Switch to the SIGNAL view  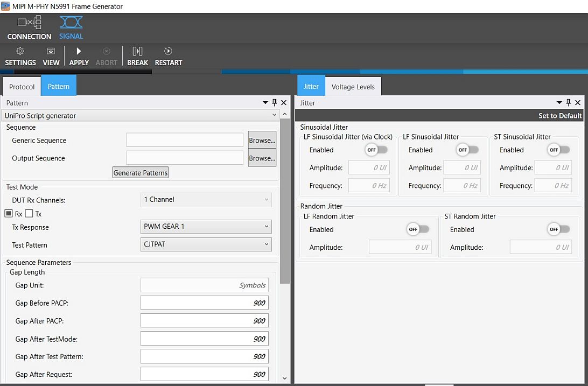[x=71, y=27]
